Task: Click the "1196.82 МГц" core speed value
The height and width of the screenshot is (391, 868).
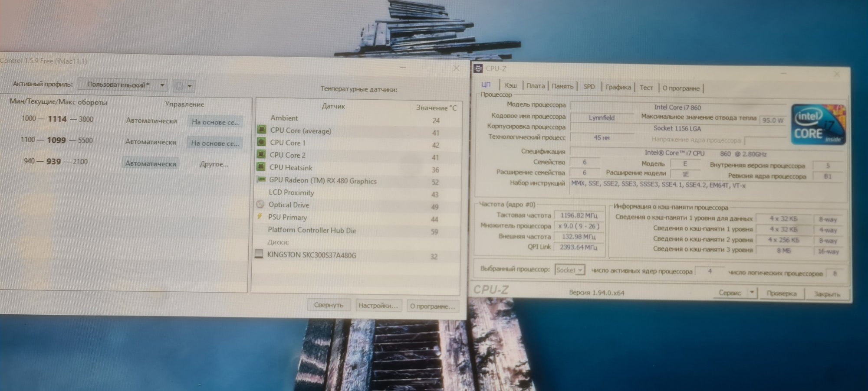Action: point(579,215)
